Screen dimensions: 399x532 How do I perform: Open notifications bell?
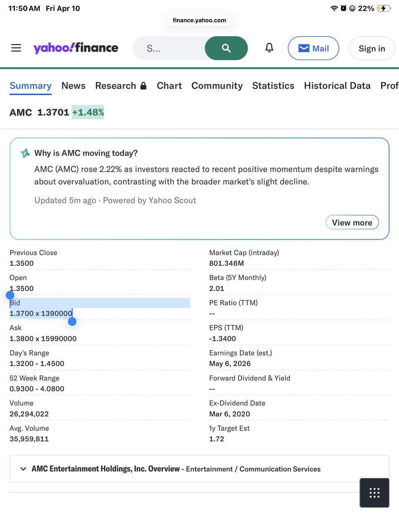tap(269, 48)
